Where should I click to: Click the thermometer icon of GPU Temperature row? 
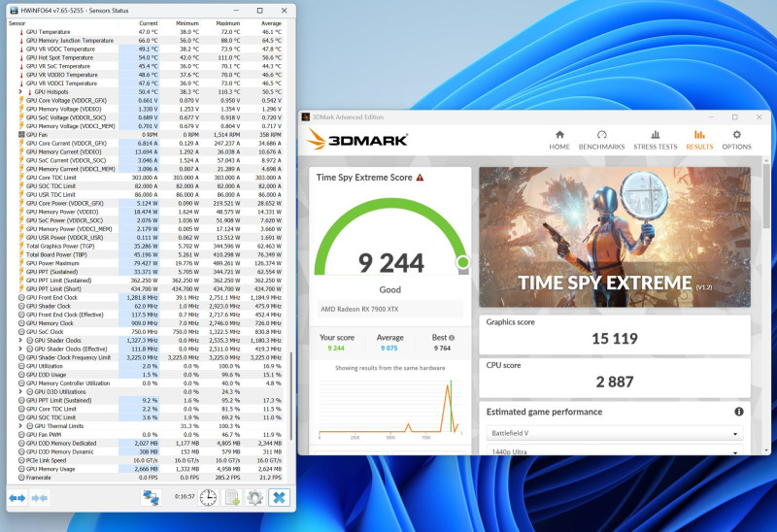[21, 32]
